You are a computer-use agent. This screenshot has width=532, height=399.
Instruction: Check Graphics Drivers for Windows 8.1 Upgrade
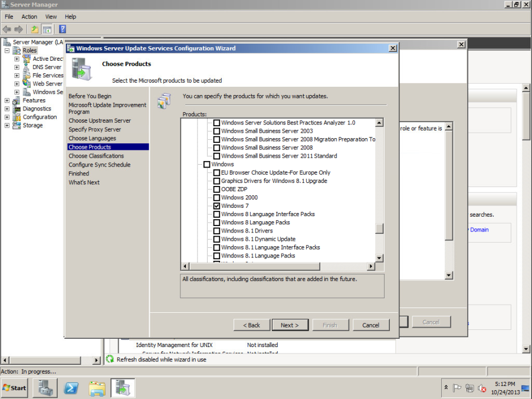216,181
